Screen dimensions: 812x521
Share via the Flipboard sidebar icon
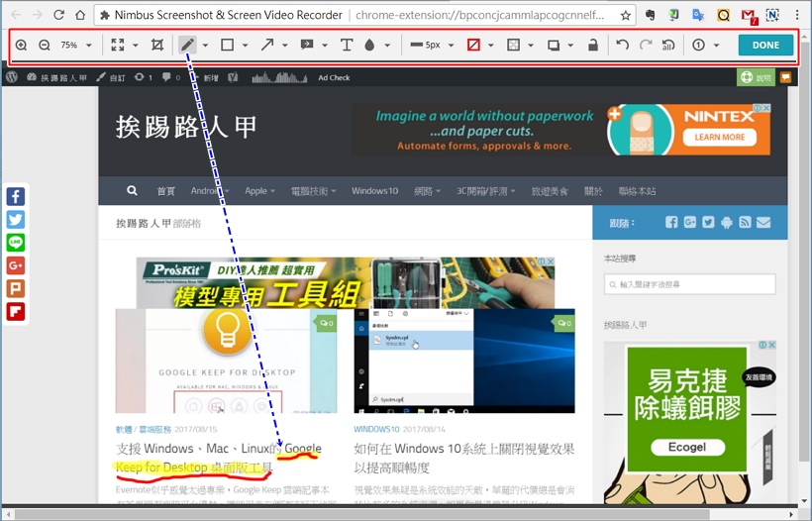pyautogui.click(x=16, y=312)
